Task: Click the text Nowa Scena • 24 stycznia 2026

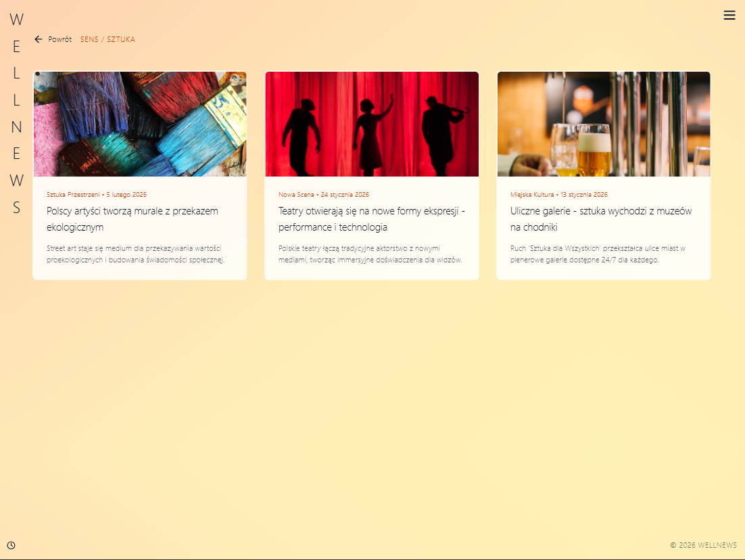Action: click(324, 194)
